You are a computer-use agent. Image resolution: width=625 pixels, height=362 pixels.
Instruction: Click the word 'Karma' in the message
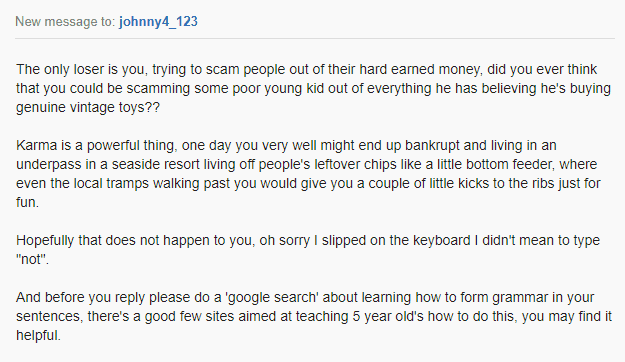tap(37, 145)
